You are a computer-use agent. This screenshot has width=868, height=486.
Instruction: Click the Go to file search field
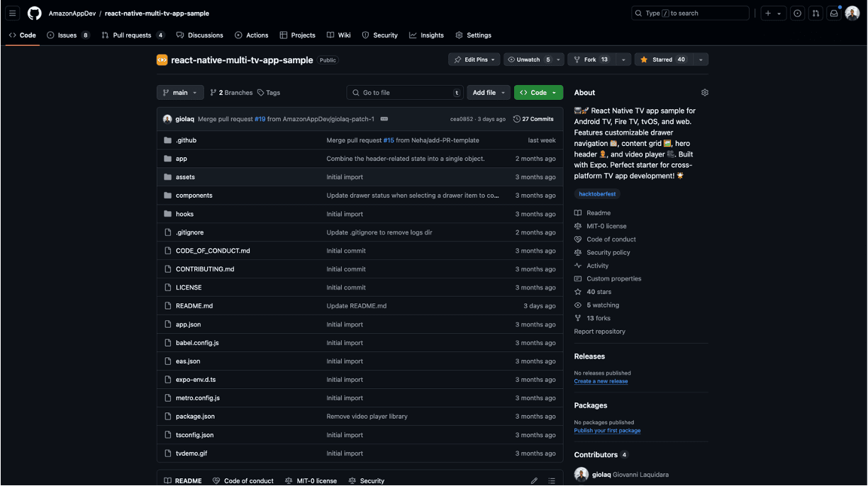(405, 93)
